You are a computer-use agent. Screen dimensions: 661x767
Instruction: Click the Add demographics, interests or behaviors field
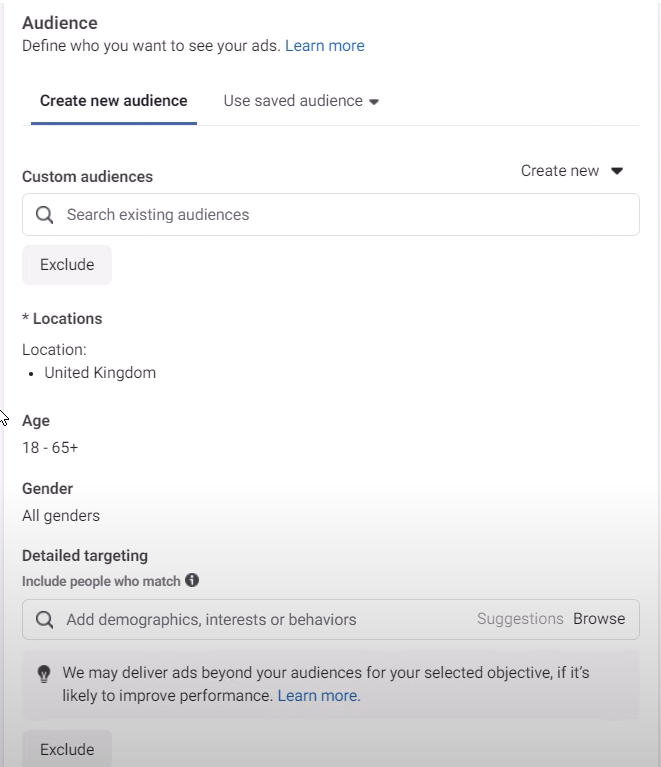coord(260,620)
